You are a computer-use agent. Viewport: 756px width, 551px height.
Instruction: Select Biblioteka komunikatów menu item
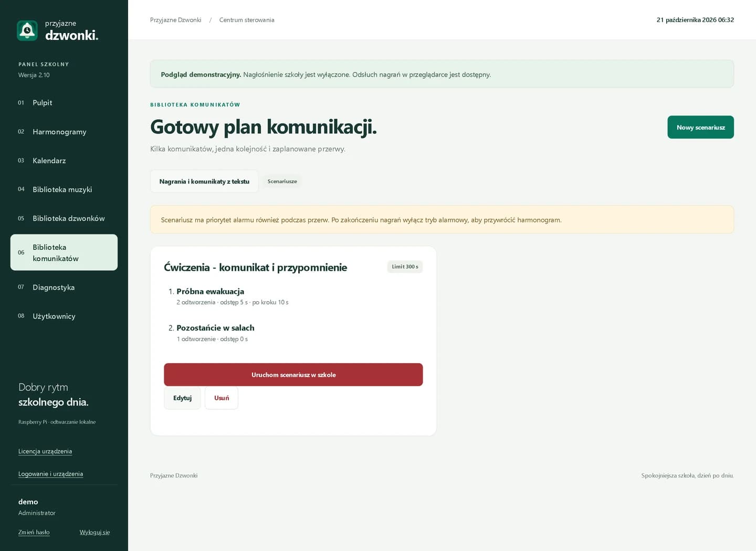(x=64, y=252)
